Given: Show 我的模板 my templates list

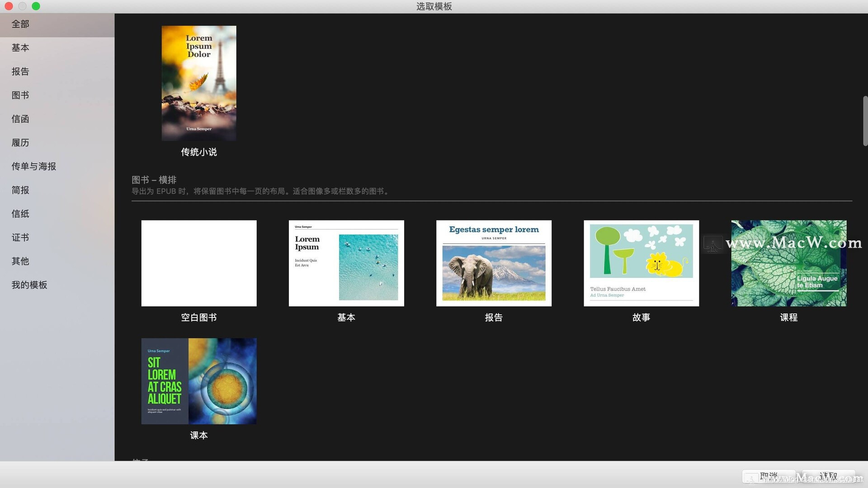Looking at the screenshot, I should (x=29, y=285).
